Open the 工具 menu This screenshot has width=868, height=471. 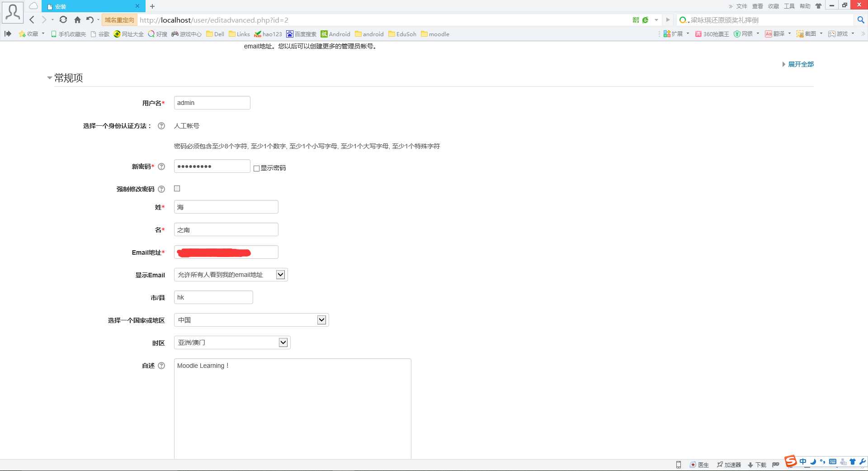coord(789,6)
